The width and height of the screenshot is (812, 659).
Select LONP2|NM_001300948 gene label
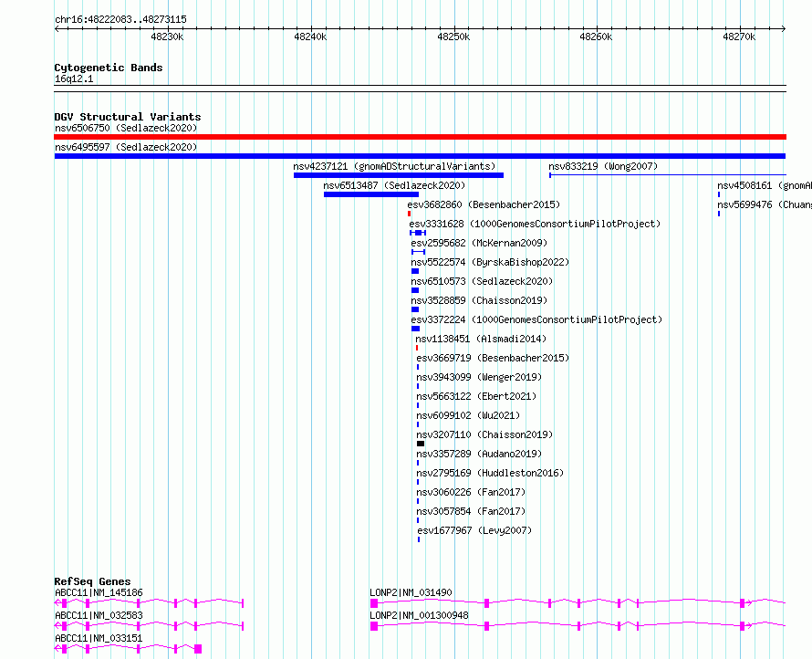(419, 615)
